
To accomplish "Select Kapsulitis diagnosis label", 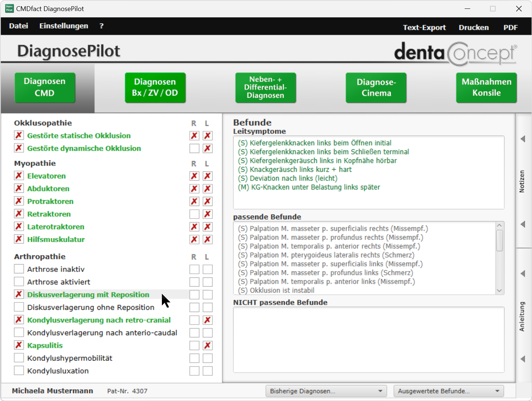I will [x=45, y=345].
